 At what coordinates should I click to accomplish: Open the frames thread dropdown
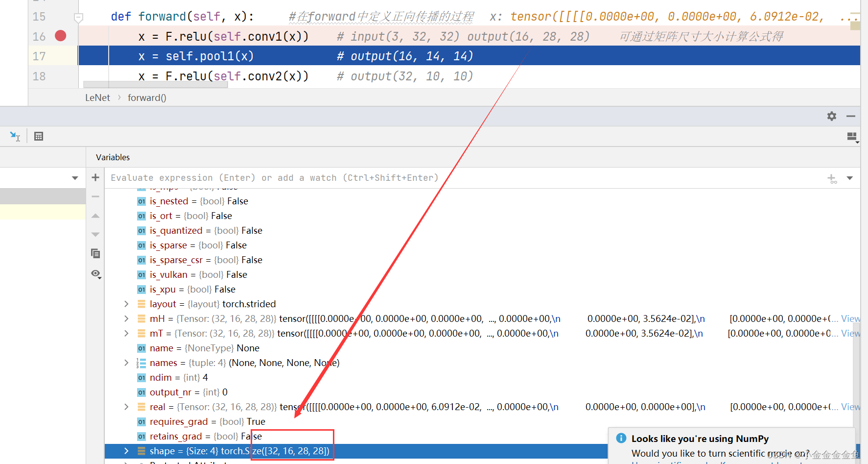pos(75,178)
